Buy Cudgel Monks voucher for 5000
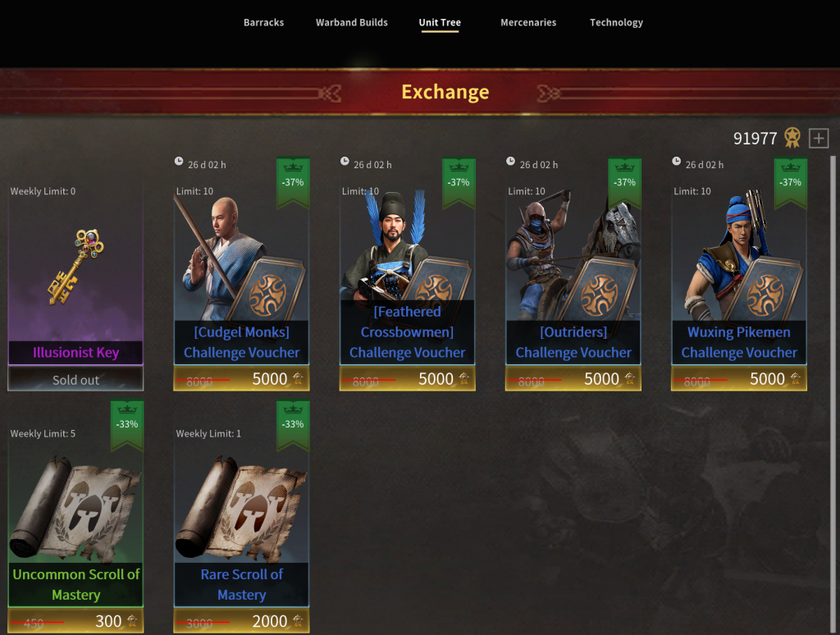 click(241, 379)
